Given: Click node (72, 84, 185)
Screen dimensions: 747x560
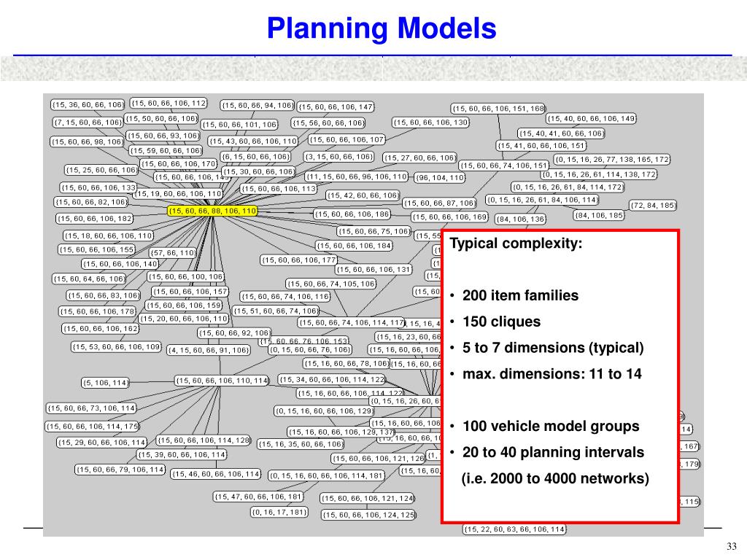Looking at the screenshot, I should coord(653,205).
